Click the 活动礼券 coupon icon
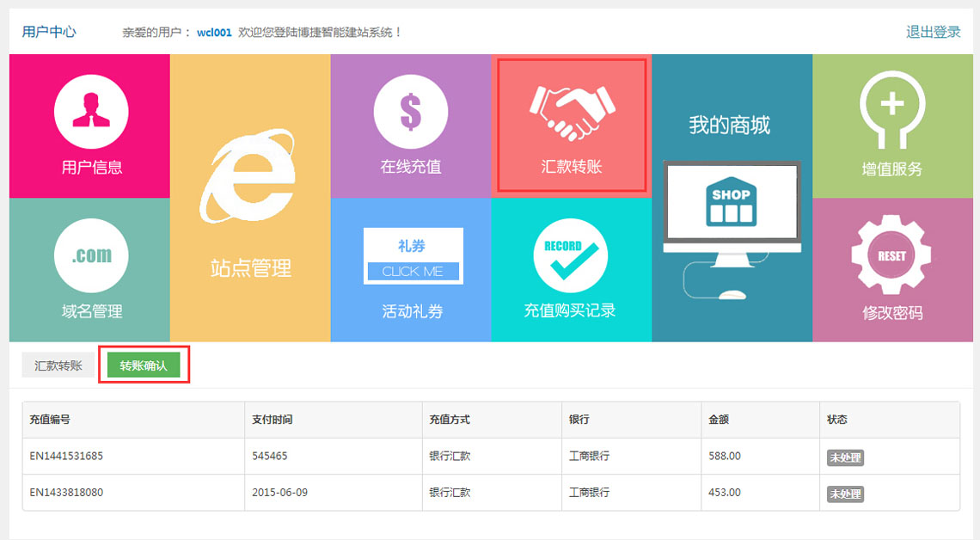The image size is (980, 540). (x=413, y=255)
